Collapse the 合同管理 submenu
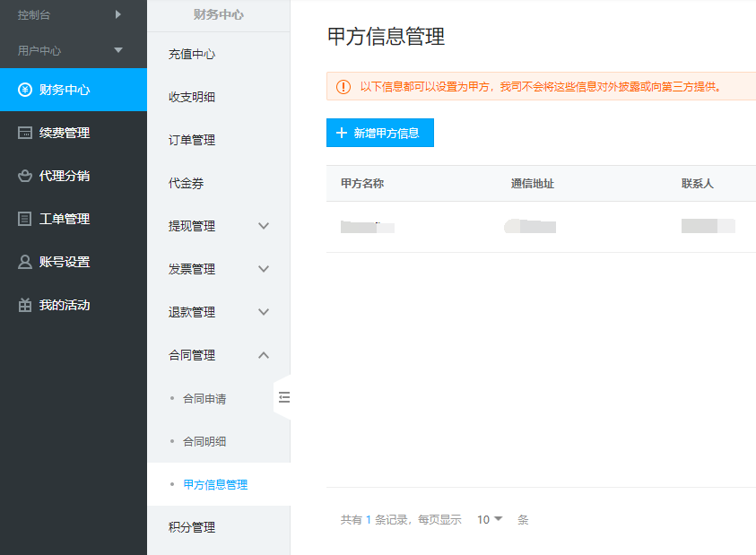 pos(264,355)
